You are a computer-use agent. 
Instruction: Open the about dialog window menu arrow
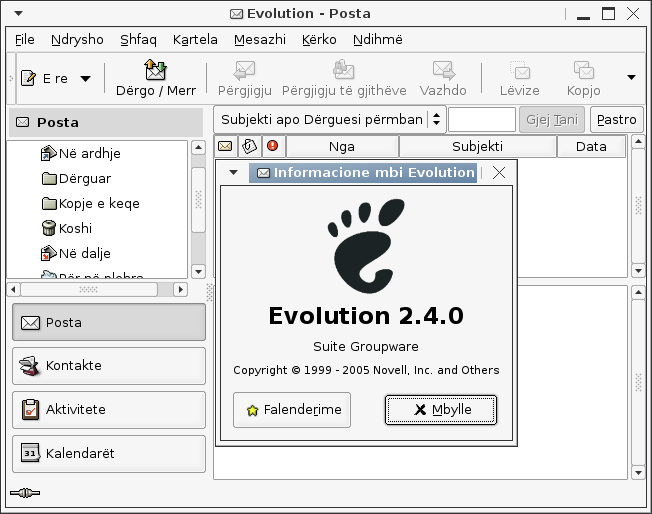click(233, 172)
